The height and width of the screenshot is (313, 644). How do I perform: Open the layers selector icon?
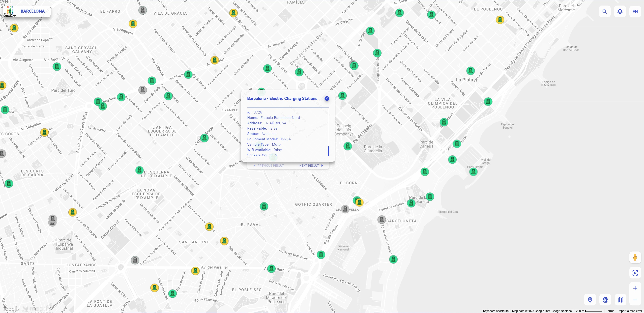coord(620,11)
